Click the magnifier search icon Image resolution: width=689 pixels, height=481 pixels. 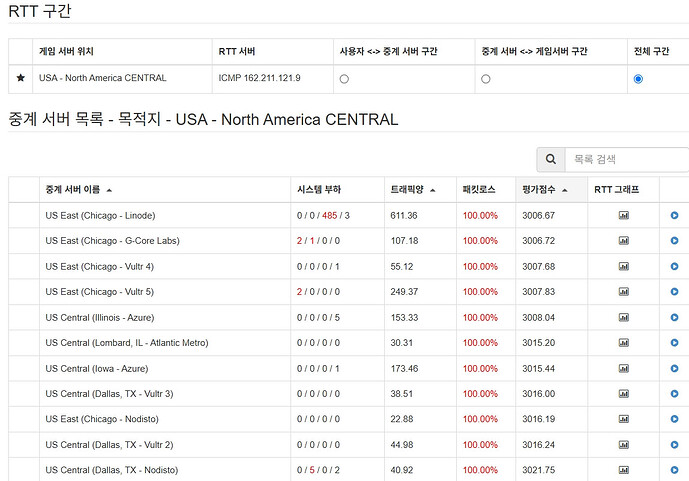coord(551,159)
